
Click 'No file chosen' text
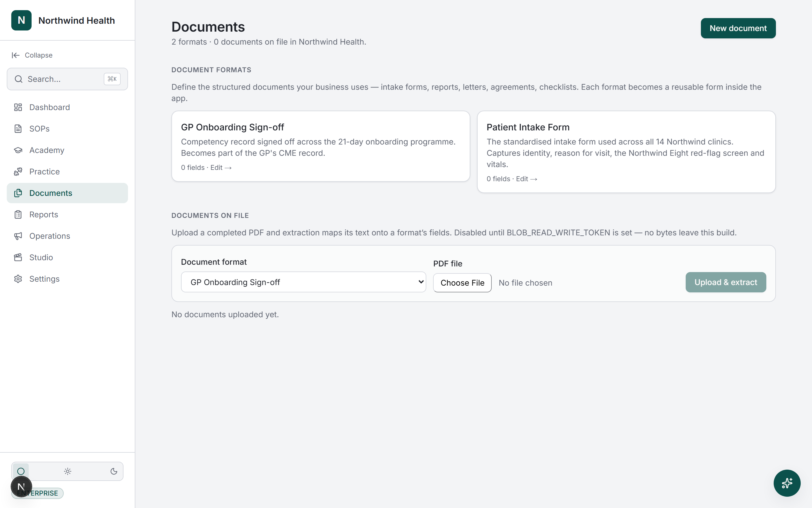click(x=525, y=283)
